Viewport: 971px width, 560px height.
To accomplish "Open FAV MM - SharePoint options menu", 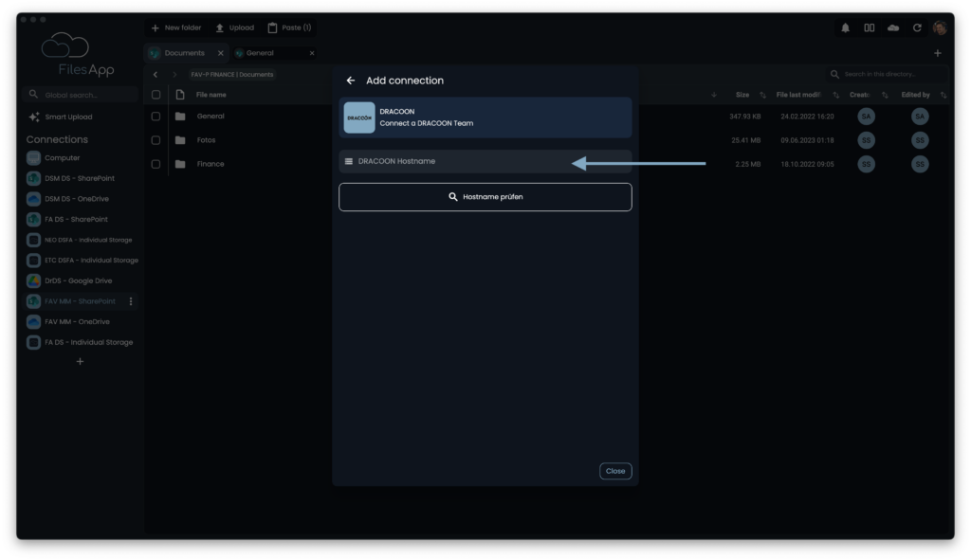I will [131, 301].
